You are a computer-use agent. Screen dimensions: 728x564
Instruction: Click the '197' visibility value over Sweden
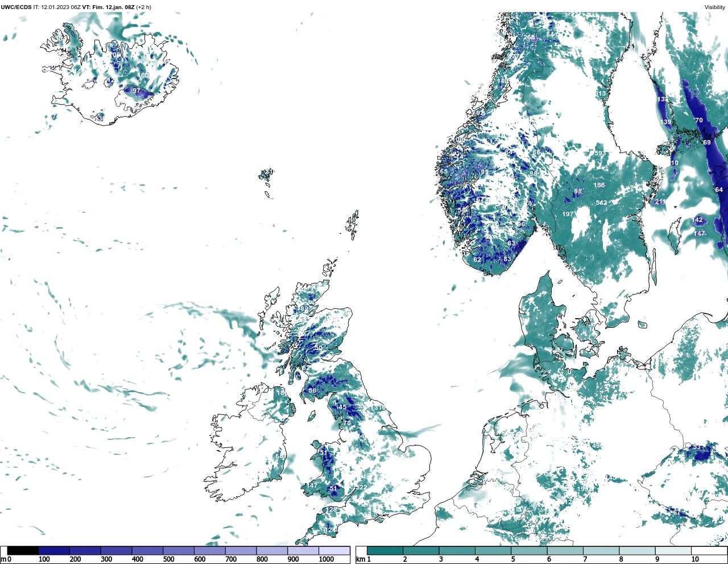pyautogui.click(x=568, y=214)
